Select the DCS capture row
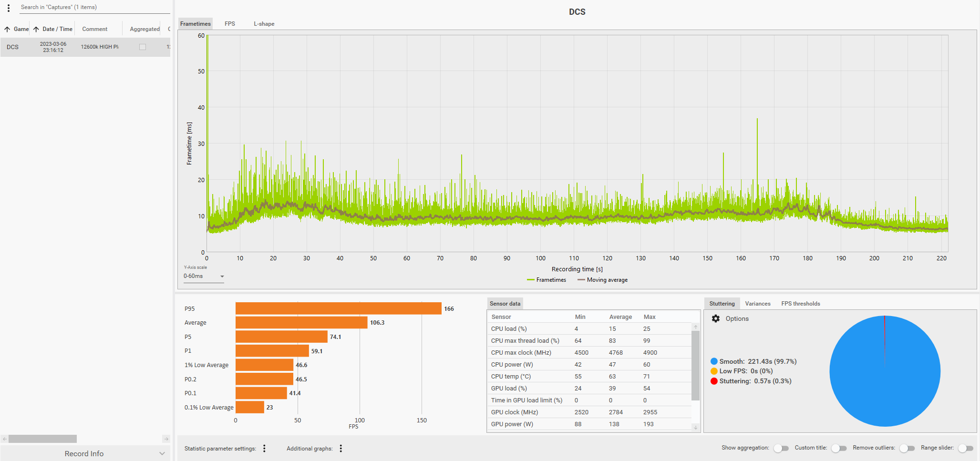 (85, 47)
